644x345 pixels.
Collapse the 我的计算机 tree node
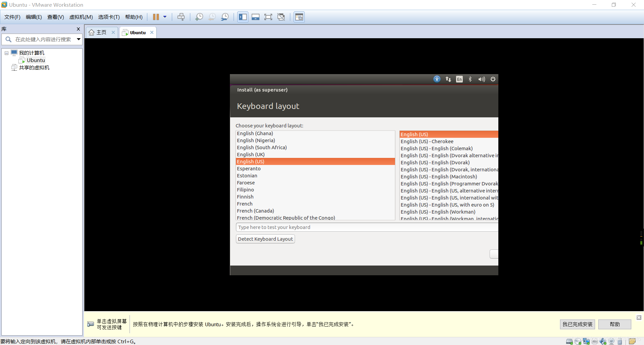click(6, 53)
